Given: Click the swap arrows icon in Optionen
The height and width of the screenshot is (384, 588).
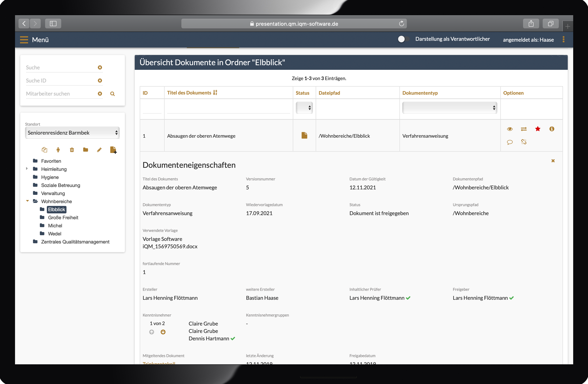Looking at the screenshot, I should click(x=523, y=129).
